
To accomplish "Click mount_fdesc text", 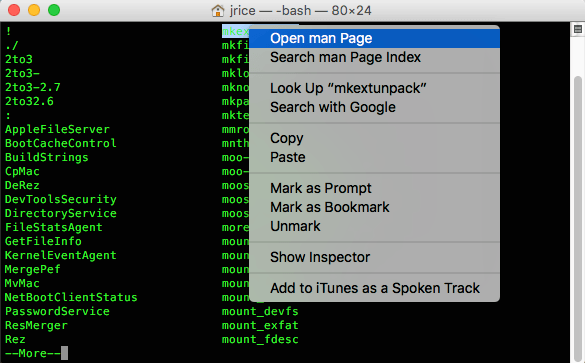I will (x=260, y=339).
